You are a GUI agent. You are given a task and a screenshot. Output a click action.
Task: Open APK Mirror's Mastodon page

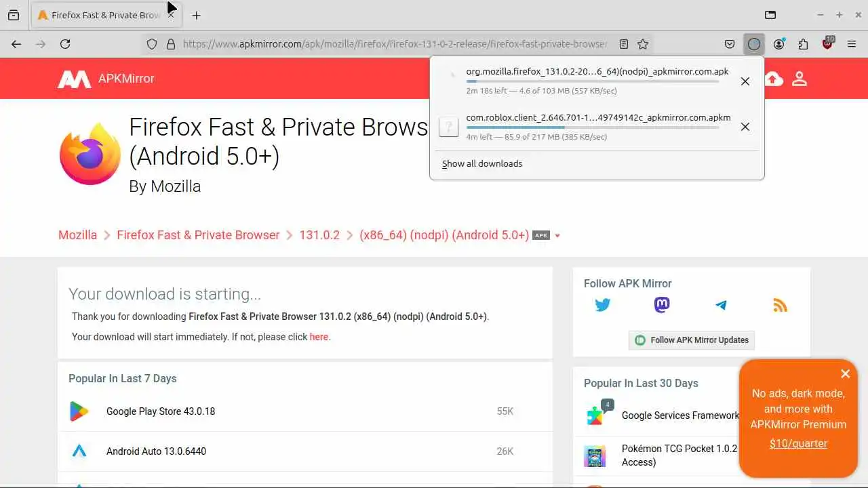pos(662,305)
